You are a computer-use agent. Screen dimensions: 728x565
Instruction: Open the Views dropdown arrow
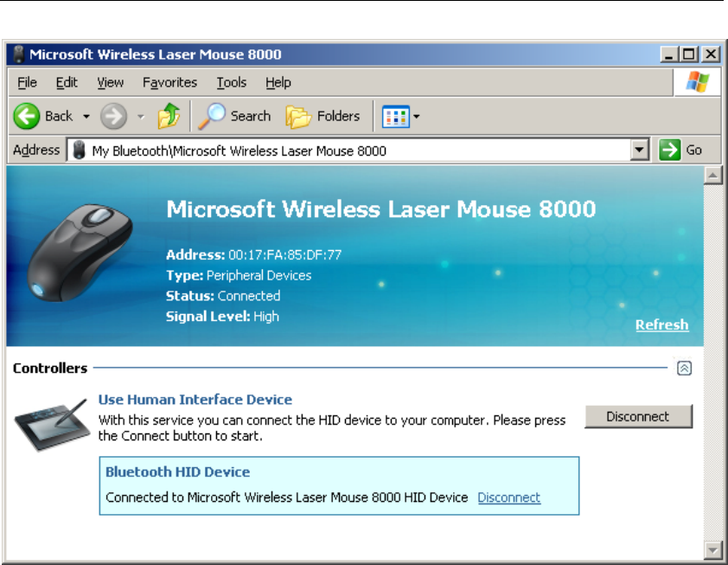(417, 117)
